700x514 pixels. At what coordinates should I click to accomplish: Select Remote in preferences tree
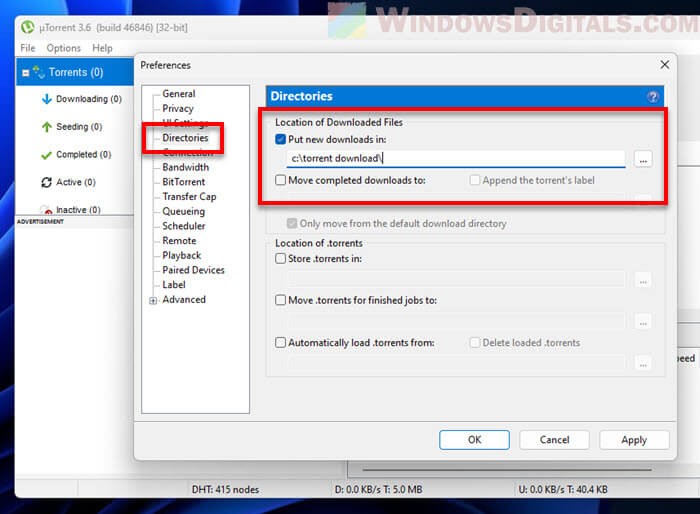[179, 241]
